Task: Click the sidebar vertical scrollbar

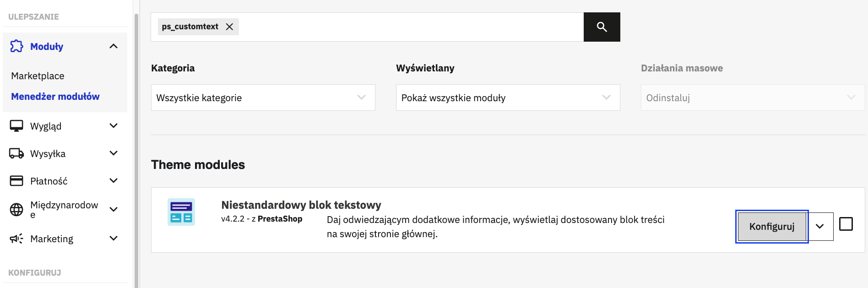Action: pos(136,151)
